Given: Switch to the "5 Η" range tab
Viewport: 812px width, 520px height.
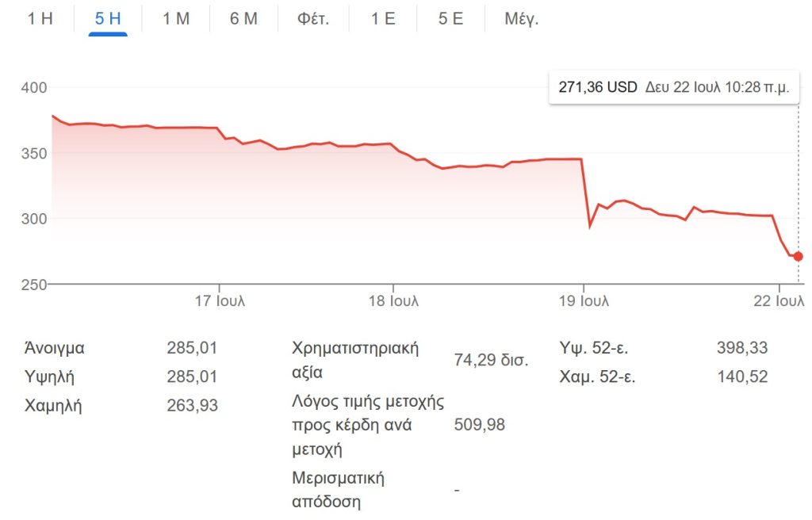Looking at the screenshot, I should coord(108,18).
